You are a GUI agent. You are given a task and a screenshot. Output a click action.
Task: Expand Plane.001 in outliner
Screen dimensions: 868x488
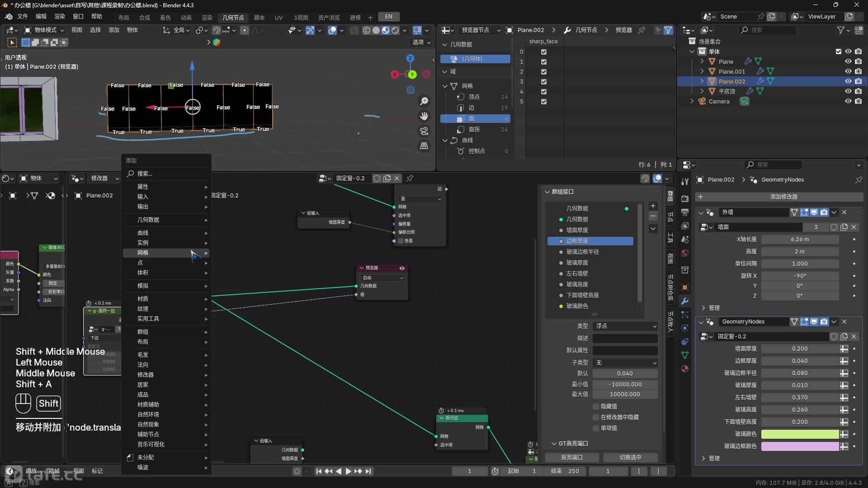702,71
